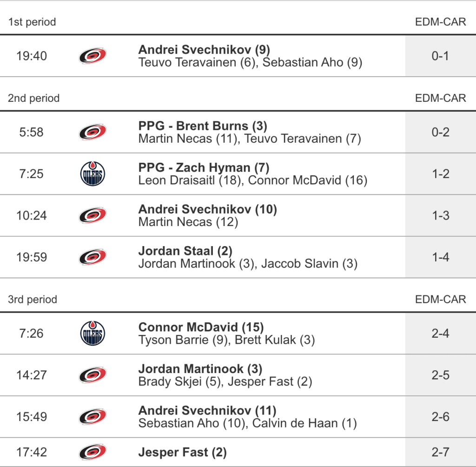
Task: Click the 1st period section header
Action: tap(32, 22)
